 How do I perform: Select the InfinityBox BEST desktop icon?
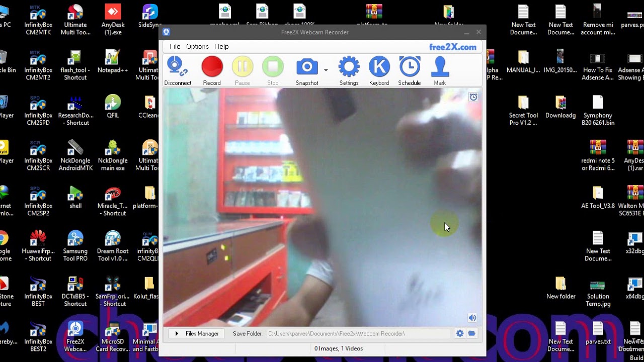tap(38, 292)
